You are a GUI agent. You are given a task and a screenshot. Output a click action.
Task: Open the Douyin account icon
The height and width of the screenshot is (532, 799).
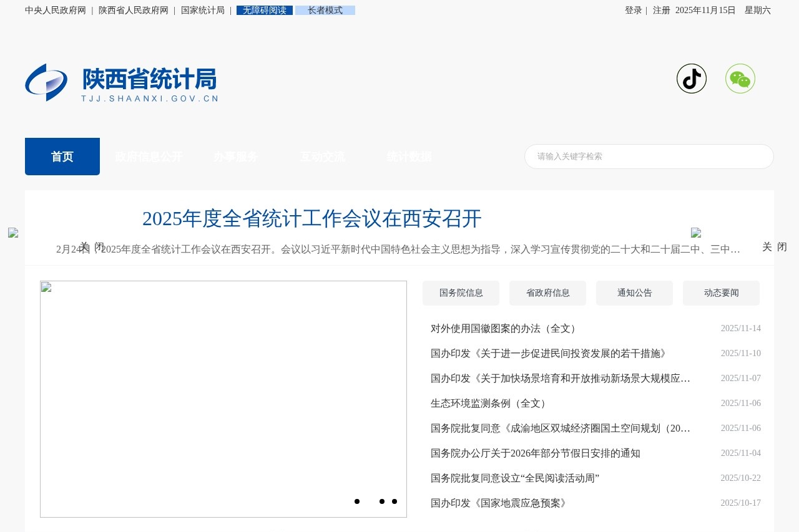(692, 79)
